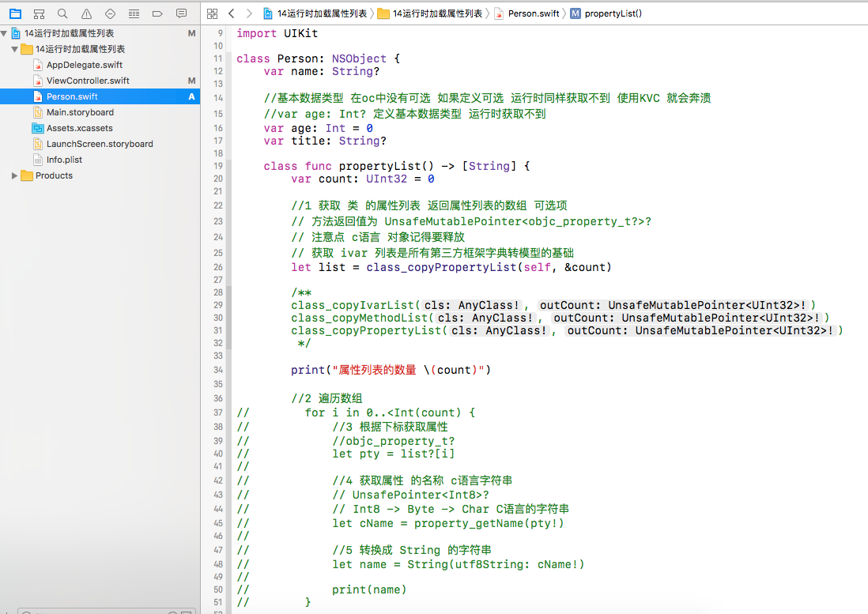Viewport: 868px width, 614px height.
Task: Open the Person.swift breadcrumb in the jump bar
Action: (x=534, y=14)
